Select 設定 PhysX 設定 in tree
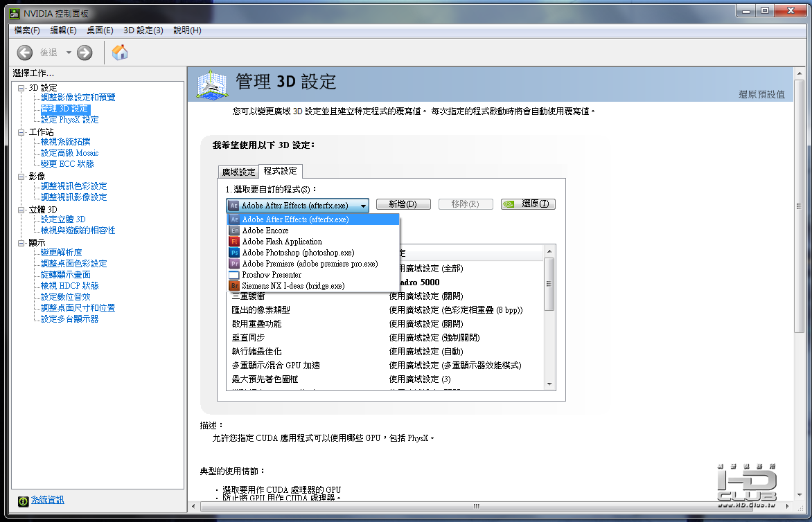The image size is (812, 522). [70, 120]
